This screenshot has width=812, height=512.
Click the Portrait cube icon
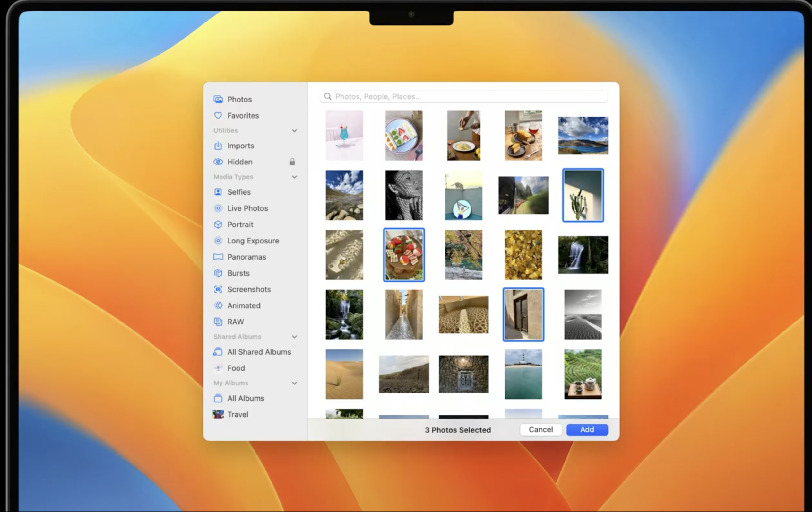(x=218, y=225)
